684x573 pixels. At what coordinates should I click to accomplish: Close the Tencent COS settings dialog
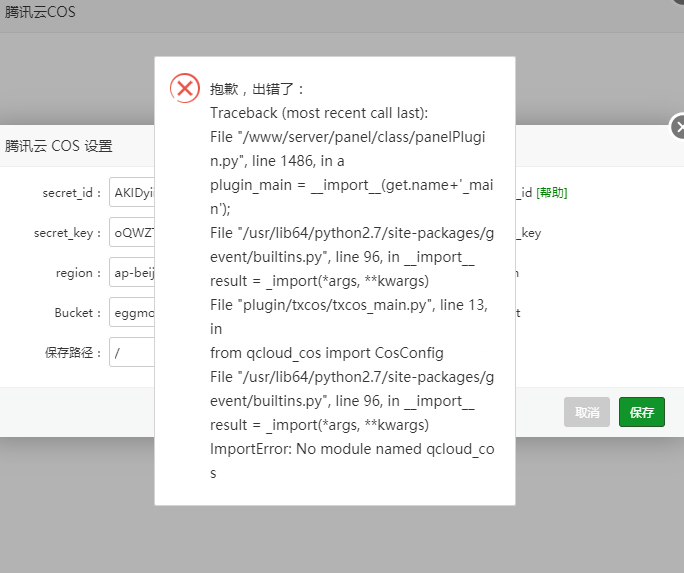tap(677, 126)
